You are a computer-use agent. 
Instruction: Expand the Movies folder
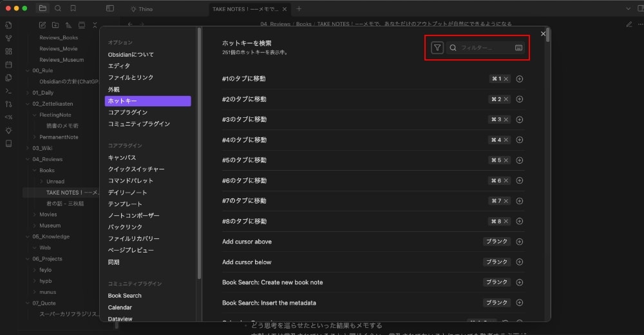tap(35, 215)
